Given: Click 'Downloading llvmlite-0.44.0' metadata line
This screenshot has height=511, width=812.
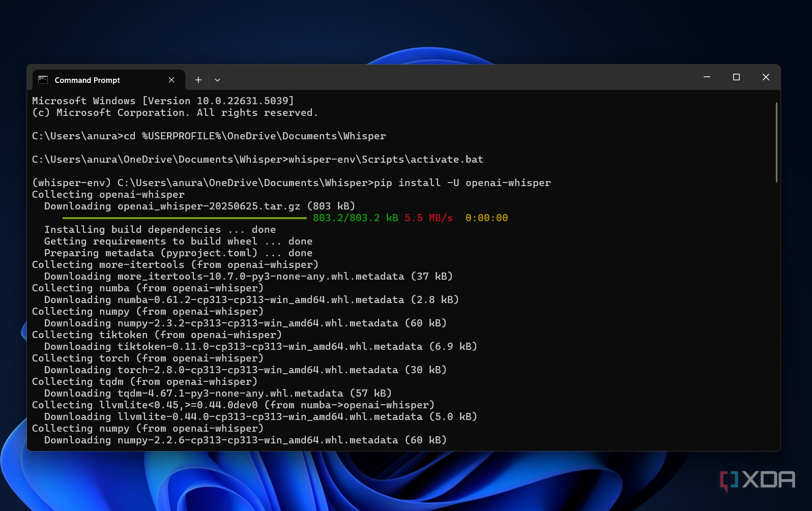Looking at the screenshot, I should pos(260,416).
